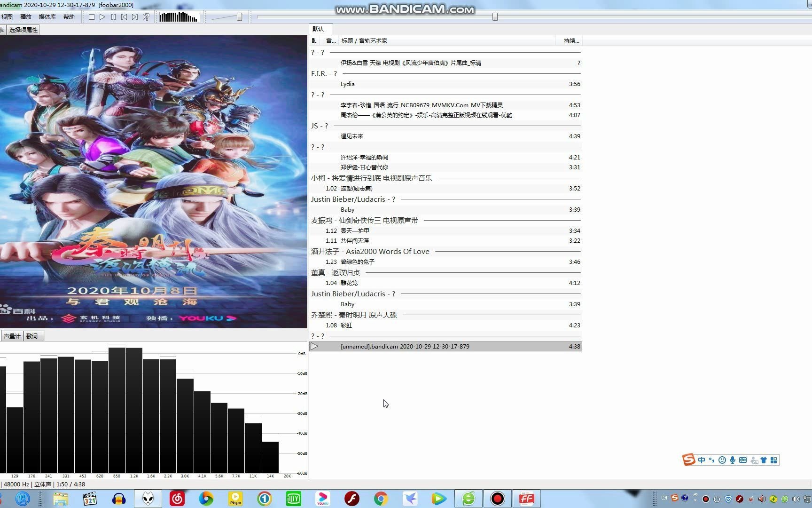Select track 郑伊健-甘心替代你

coord(445,167)
